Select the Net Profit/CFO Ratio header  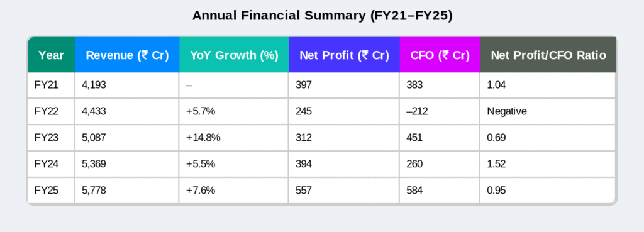(548, 55)
